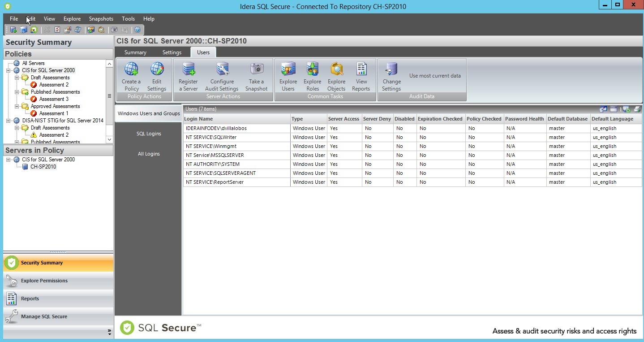644x342 pixels.
Task: Click Create a Policy ribbon button
Action: pos(131,77)
